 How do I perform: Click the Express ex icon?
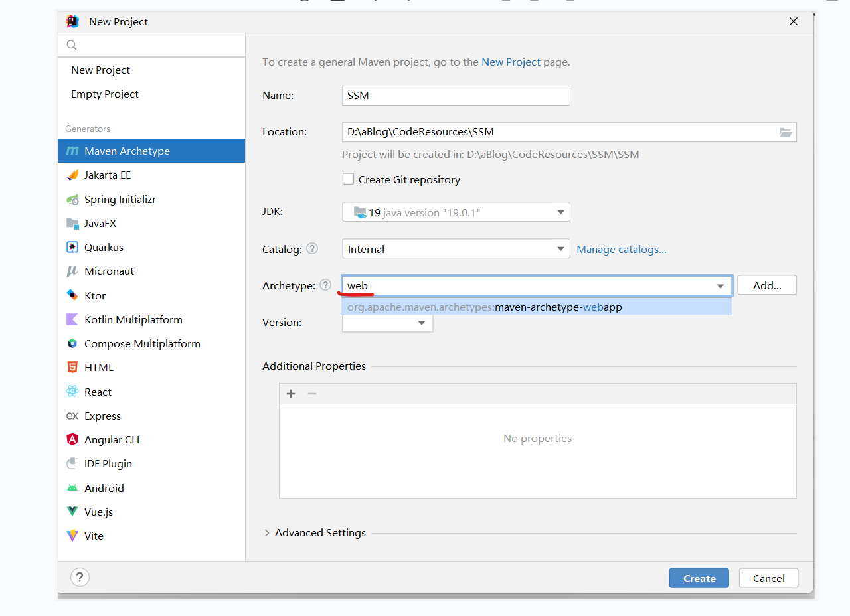coord(72,416)
